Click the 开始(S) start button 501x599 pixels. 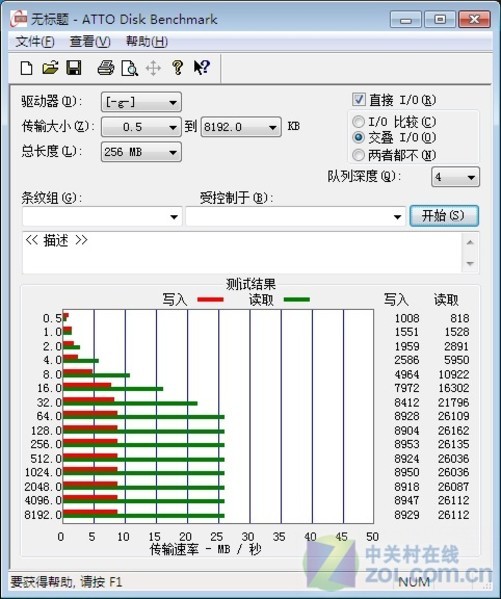click(444, 216)
